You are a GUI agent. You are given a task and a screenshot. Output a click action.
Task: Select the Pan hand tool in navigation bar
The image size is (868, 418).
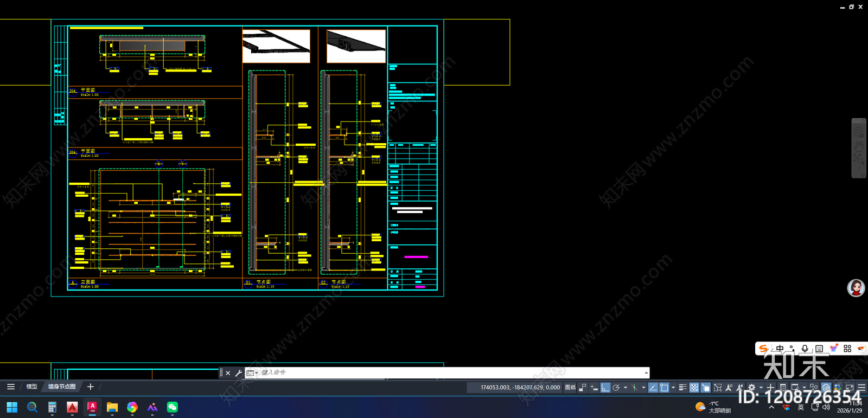859,146
